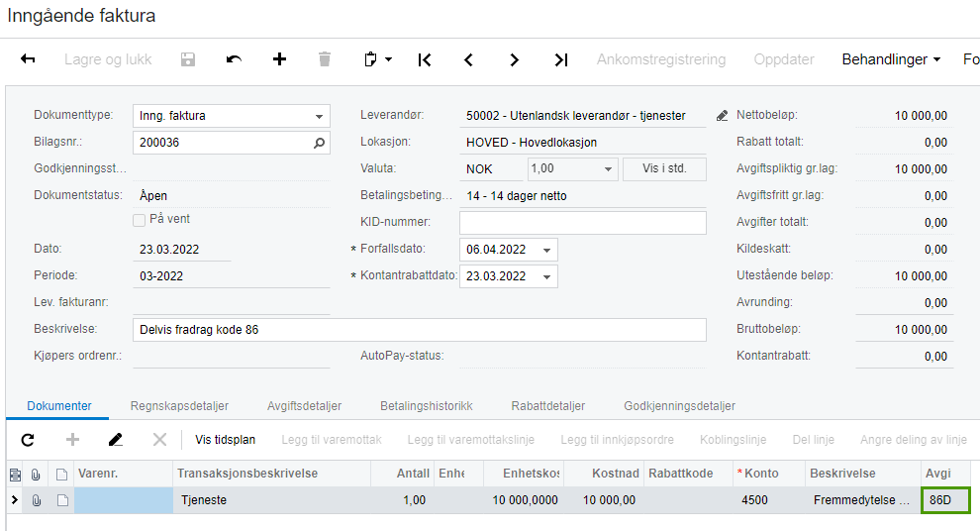The height and width of the screenshot is (531, 980).
Task: Search Bilagsnr with the magnifier icon
Action: (x=319, y=143)
